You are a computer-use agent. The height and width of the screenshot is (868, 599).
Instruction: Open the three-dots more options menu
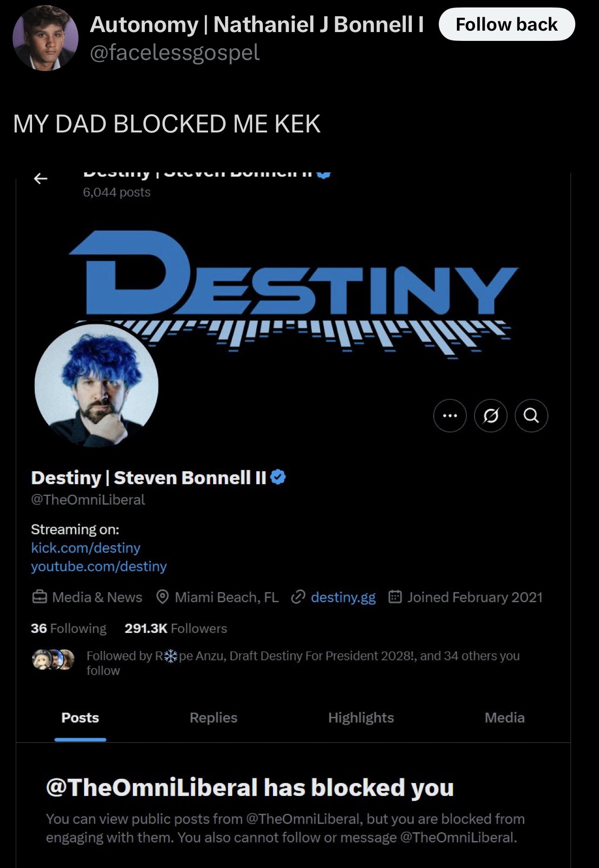[449, 415]
